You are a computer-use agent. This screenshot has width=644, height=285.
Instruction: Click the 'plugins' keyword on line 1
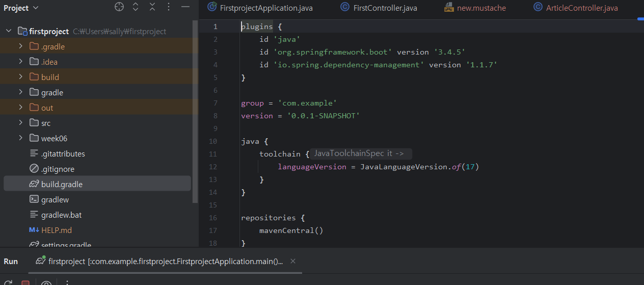(257, 27)
